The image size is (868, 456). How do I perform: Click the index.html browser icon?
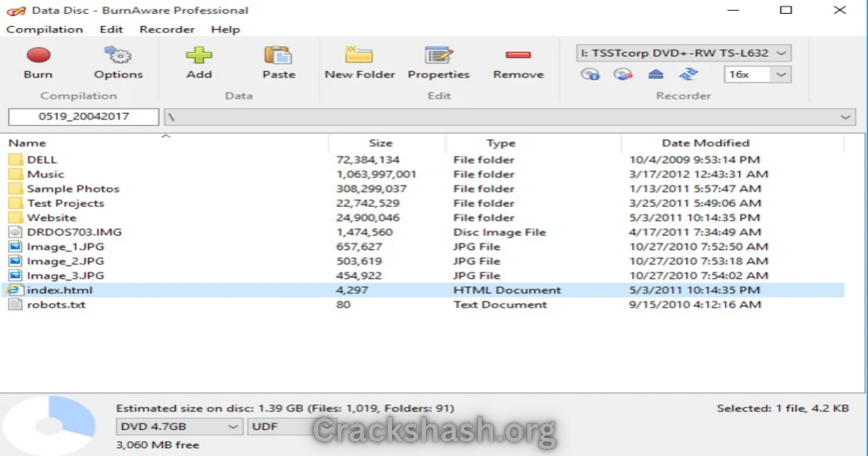(x=14, y=290)
